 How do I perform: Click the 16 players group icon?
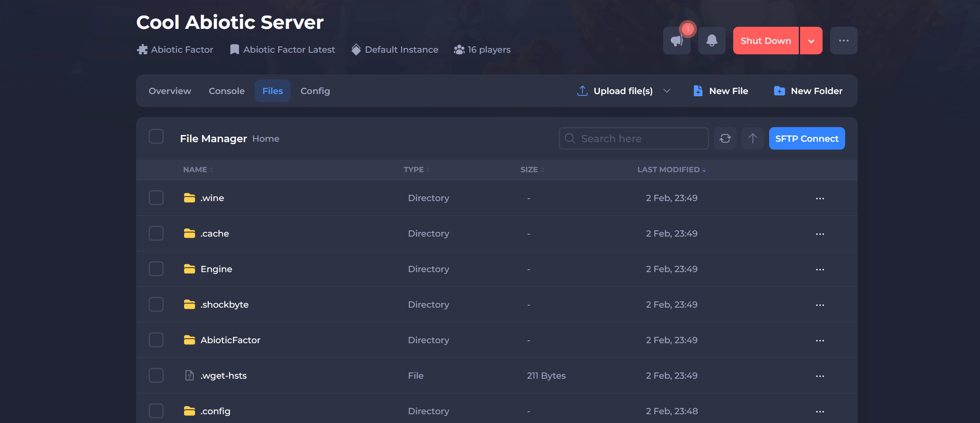(x=459, y=49)
